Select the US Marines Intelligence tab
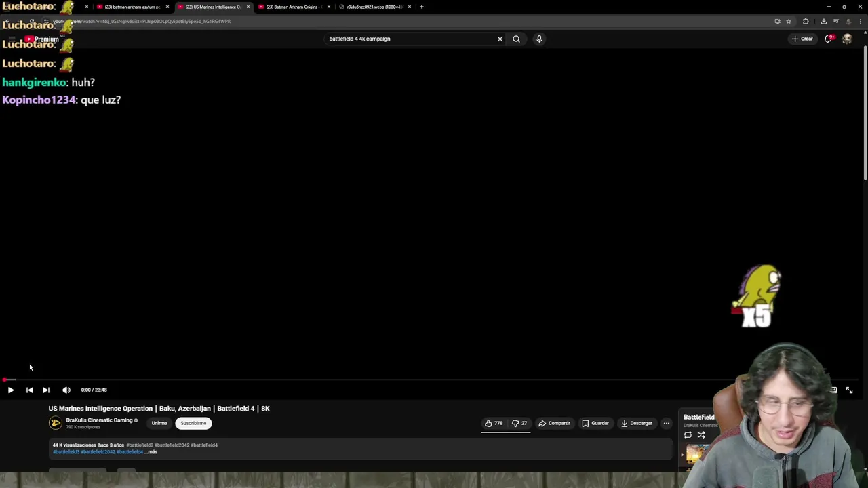This screenshot has width=868, height=488. click(212, 7)
